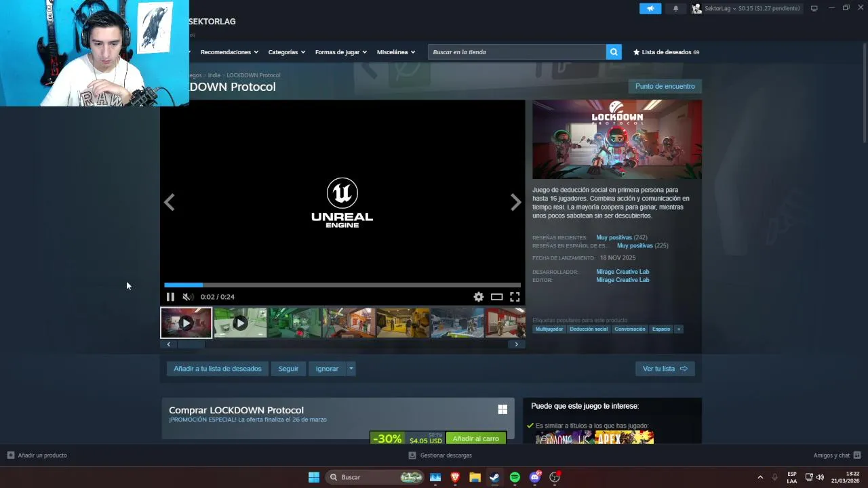Click the Ignorar button

tap(327, 369)
